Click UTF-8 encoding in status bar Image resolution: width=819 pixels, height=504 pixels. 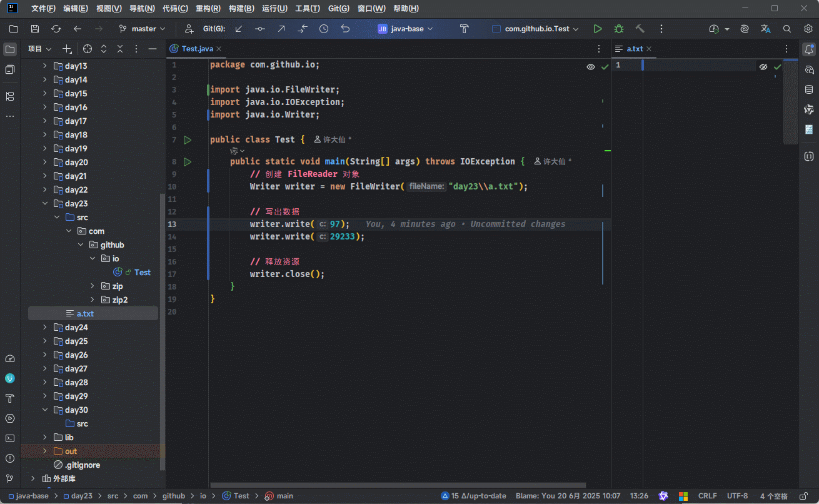click(737, 496)
